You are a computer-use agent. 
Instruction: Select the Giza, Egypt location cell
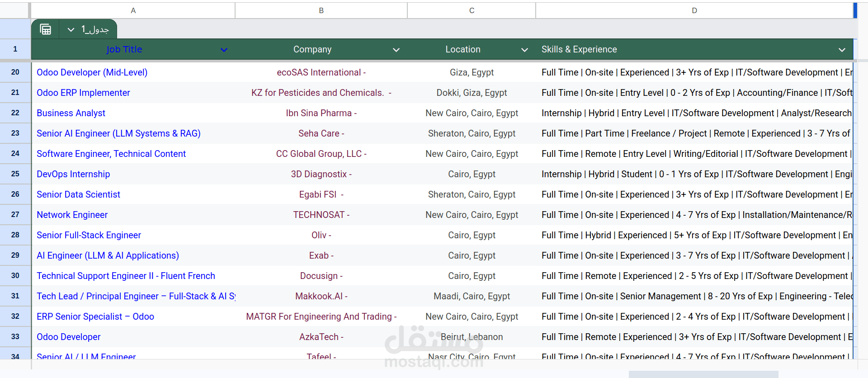(472, 72)
